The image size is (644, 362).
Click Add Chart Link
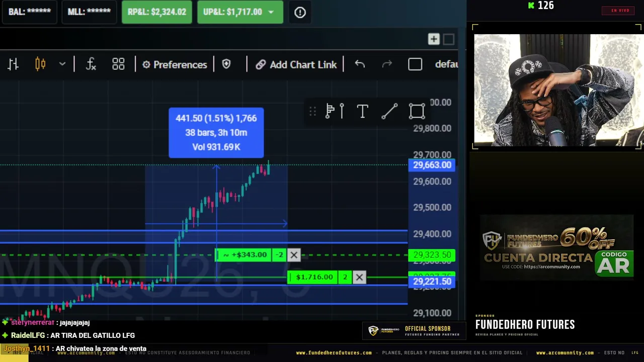point(296,64)
